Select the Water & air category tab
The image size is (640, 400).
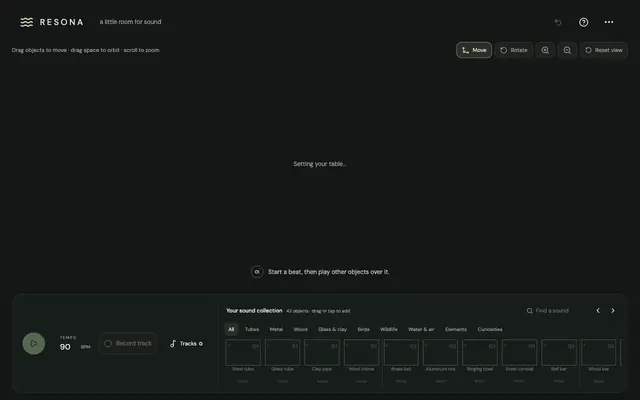pos(421,329)
